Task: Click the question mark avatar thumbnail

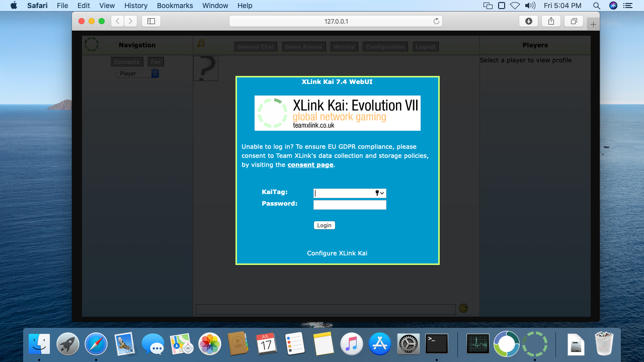Action: (206, 68)
